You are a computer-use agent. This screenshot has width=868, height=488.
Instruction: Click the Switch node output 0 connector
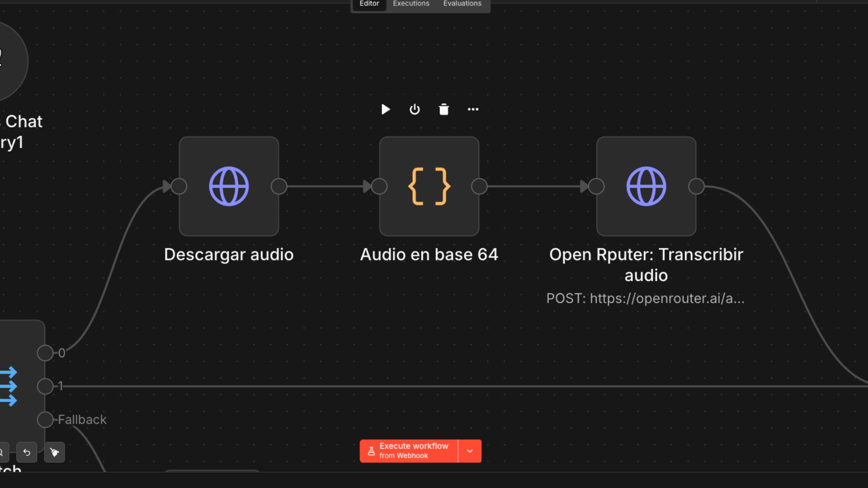point(45,353)
